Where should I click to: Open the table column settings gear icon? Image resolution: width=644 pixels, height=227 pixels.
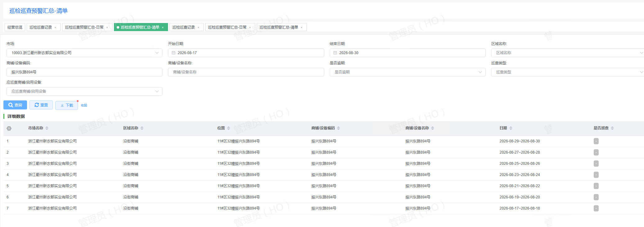point(9,128)
